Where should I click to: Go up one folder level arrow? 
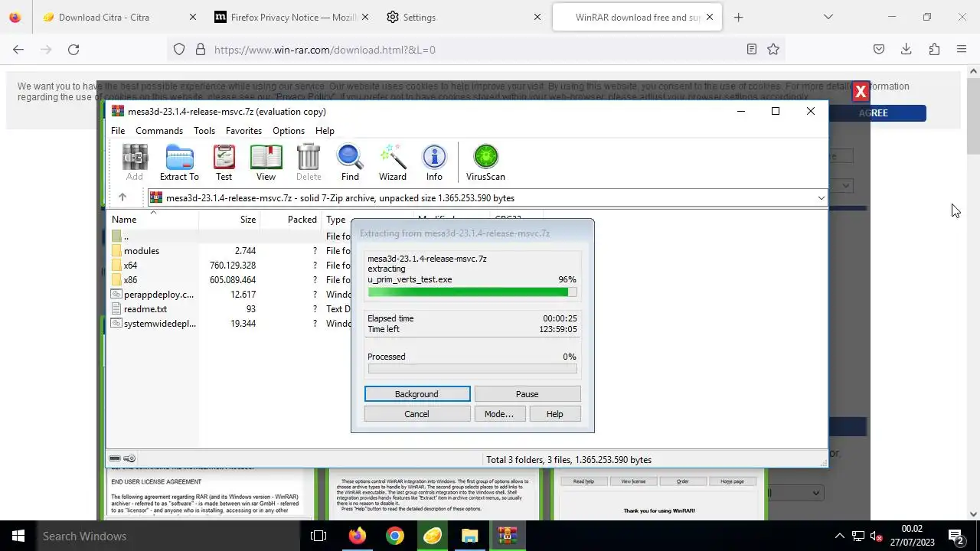pos(122,197)
